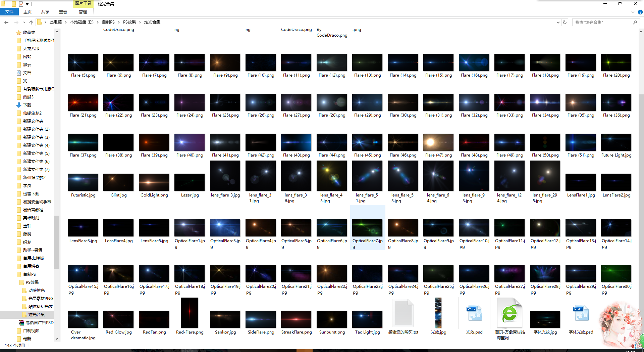Image resolution: width=644 pixels, height=352 pixels.
Task: Click the 下载 downloads folder in sidebar
Action: (x=27, y=105)
